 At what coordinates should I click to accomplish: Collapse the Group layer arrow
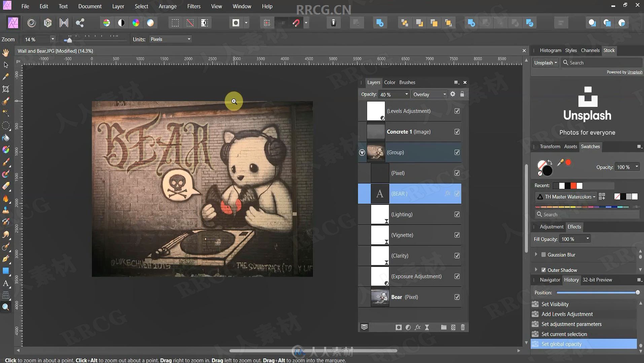point(362,153)
